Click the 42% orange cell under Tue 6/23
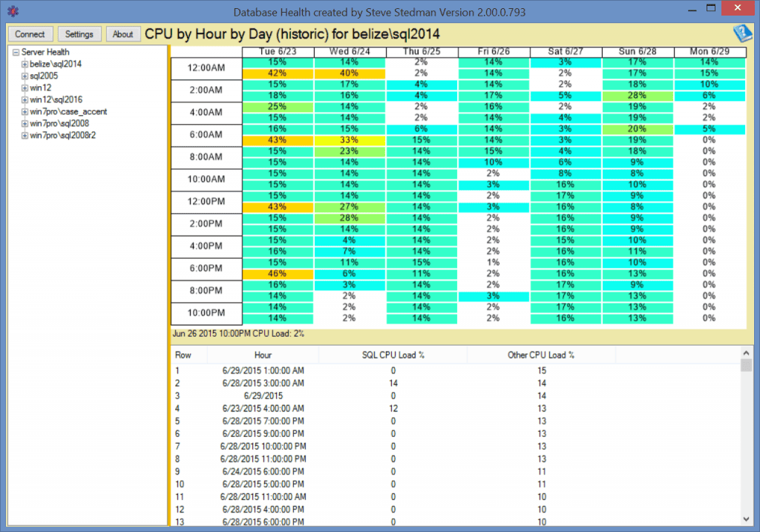The image size is (760, 532). click(278, 73)
